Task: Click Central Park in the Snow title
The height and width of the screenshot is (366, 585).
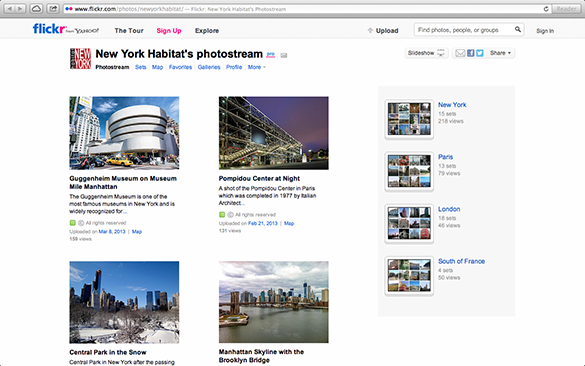Action: point(108,352)
